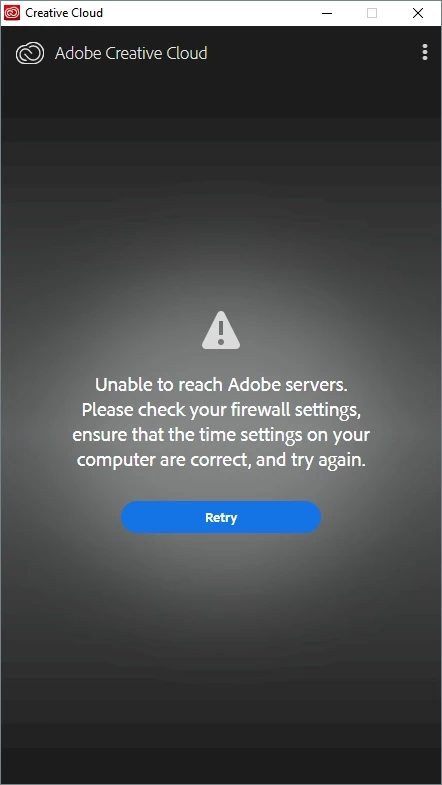Click the "ensure that the time settings" line
The height and width of the screenshot is (785, 442).
[x=221, y=435]
